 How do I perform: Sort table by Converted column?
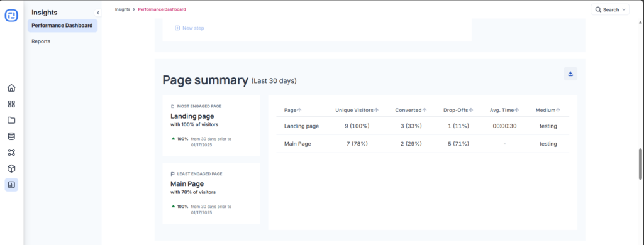pos(425,110)
